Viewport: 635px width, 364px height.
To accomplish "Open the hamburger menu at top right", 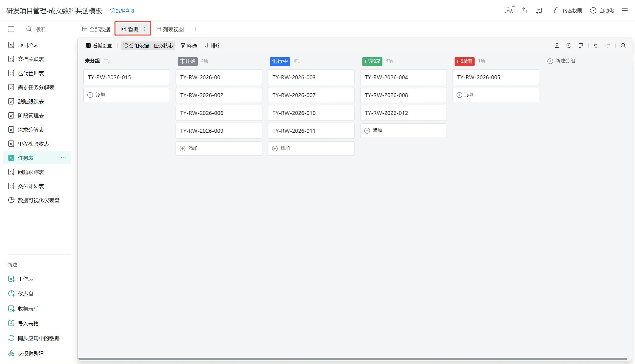I will [625, 10].
